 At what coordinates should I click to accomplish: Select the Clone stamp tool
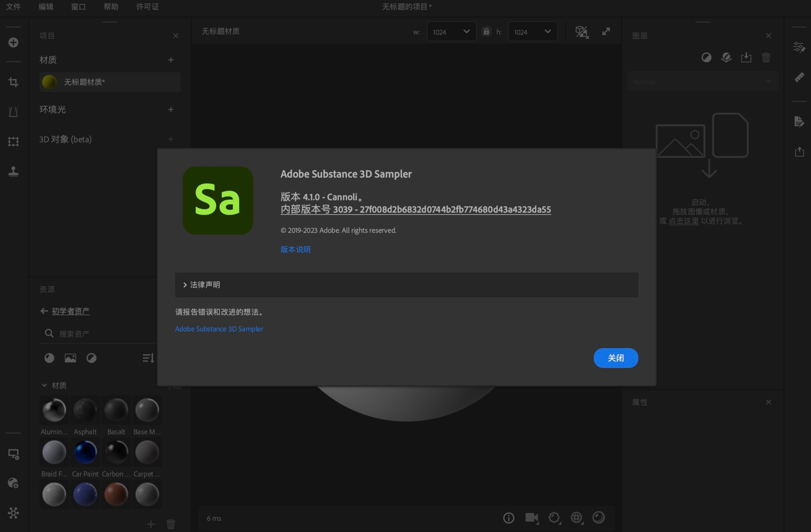coord(13,171)
